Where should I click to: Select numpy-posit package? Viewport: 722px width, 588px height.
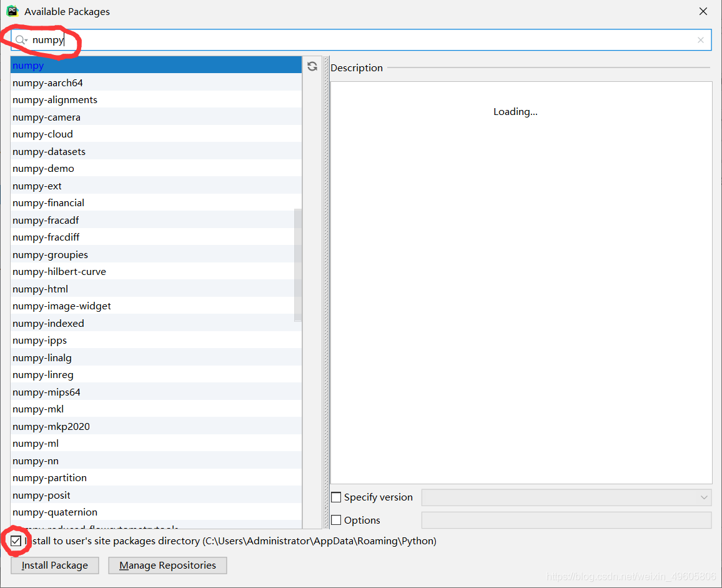coord(156,496)
